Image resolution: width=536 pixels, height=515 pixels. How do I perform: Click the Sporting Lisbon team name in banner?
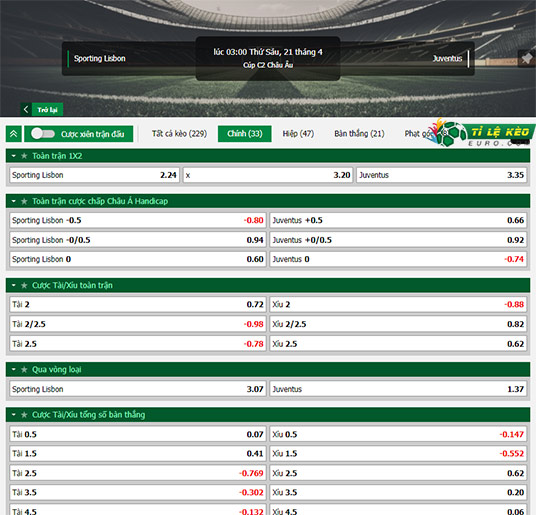[x=99, y=58]
